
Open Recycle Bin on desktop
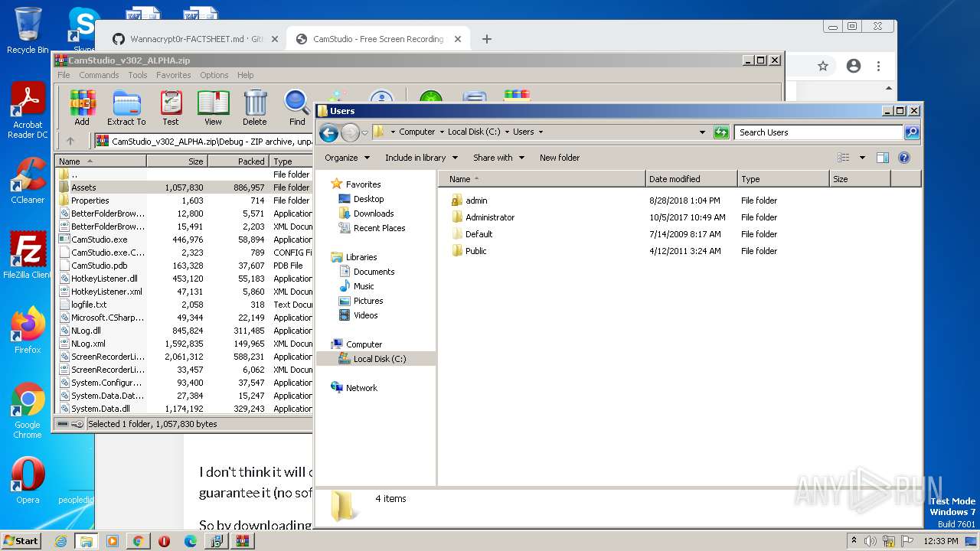coord(28,31)
